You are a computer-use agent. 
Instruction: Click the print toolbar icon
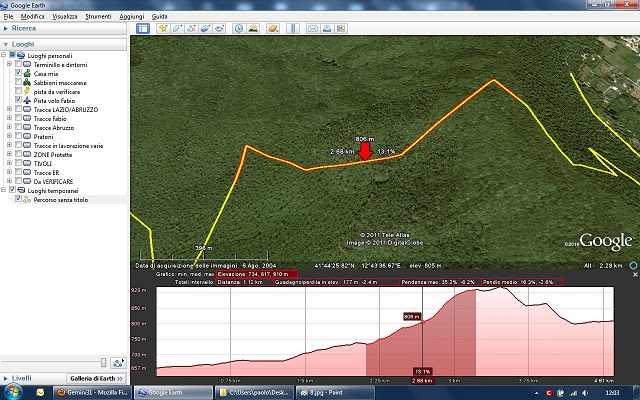(327, 28)
